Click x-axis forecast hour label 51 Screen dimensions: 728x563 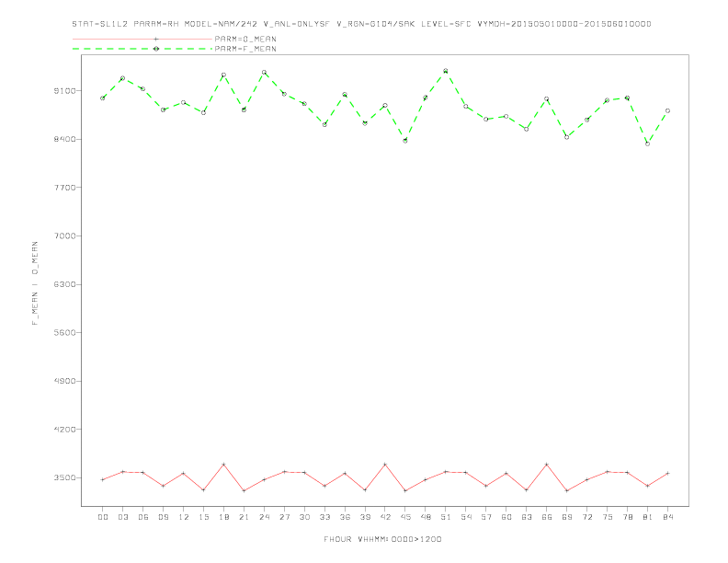click(446, 517)
